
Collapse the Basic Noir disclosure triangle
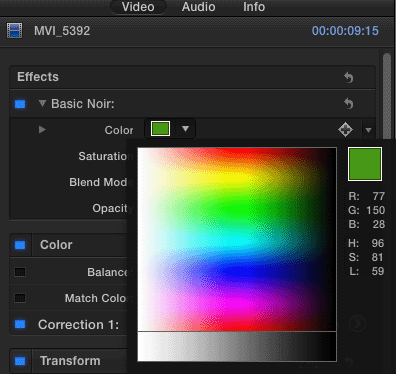pos(42,103)
